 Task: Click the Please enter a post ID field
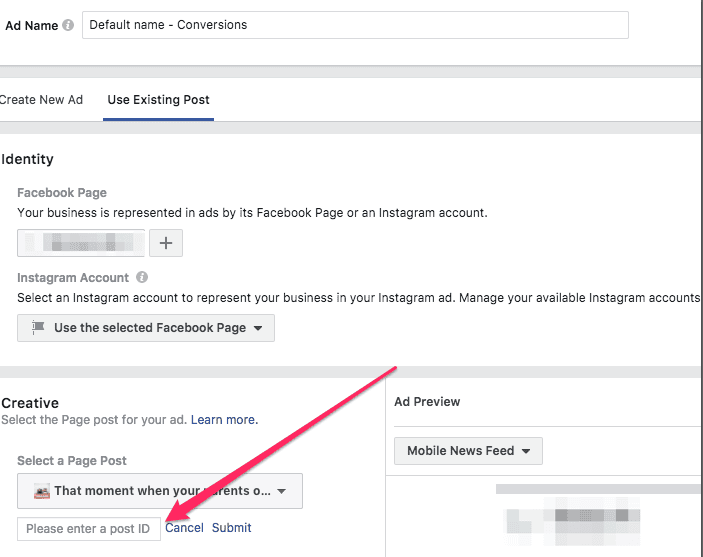89,529
